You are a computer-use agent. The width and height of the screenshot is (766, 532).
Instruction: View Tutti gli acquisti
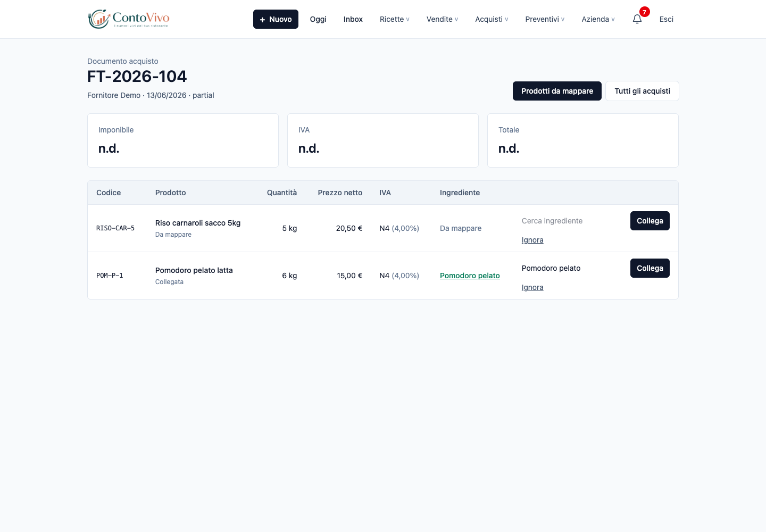pyautogui.click(x=642, y=91)
